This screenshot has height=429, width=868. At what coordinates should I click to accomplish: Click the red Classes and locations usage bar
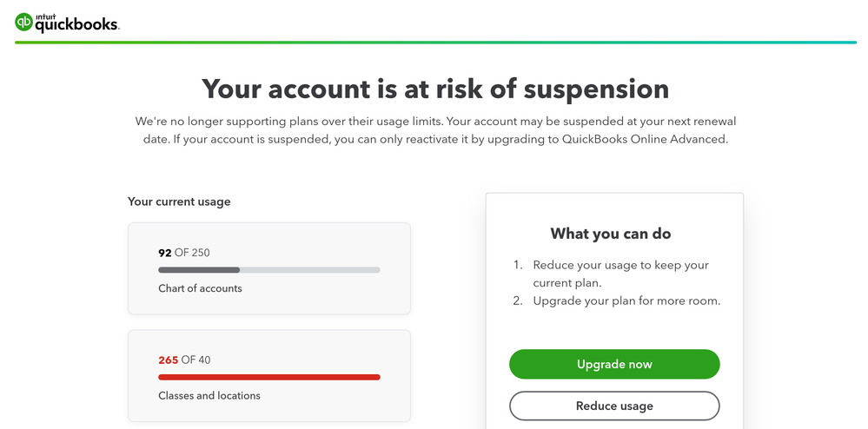point(269,377)
